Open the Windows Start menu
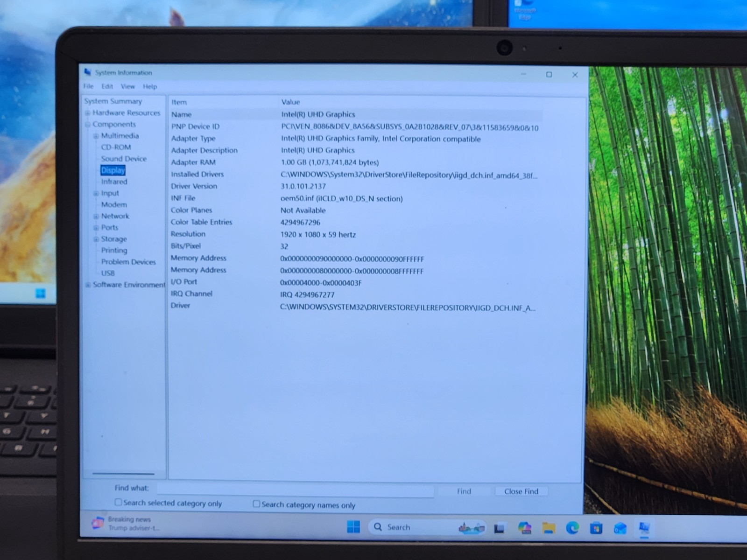The width and height of the screenshot is (747, 560). pyautogui.click(x=353, y=527)
